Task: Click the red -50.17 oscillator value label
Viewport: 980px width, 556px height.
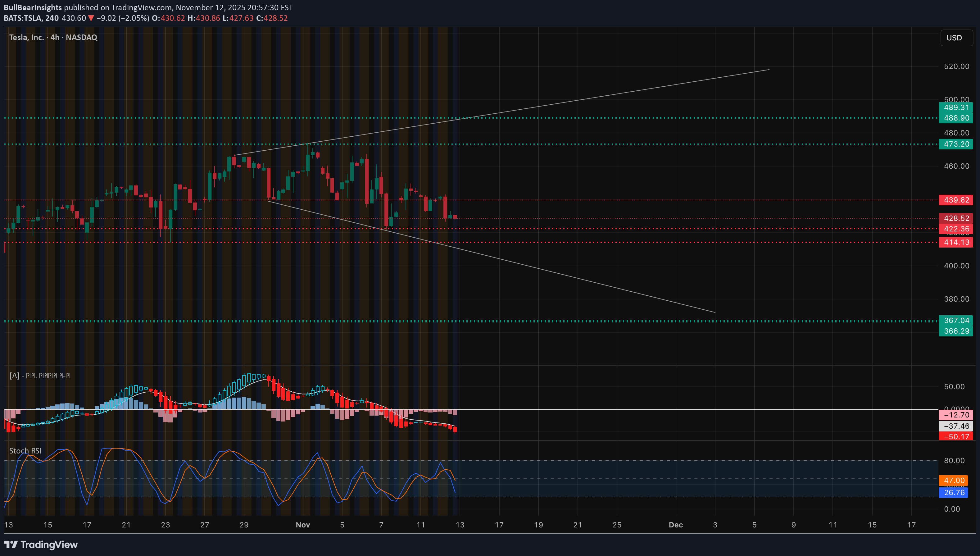Action: click(x=956, y=436)
